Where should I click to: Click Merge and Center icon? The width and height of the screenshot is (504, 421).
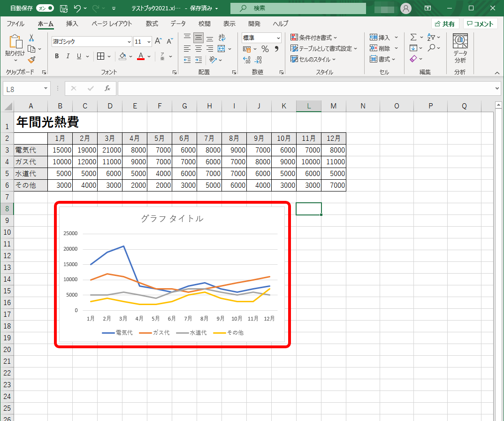click(221, 49)
